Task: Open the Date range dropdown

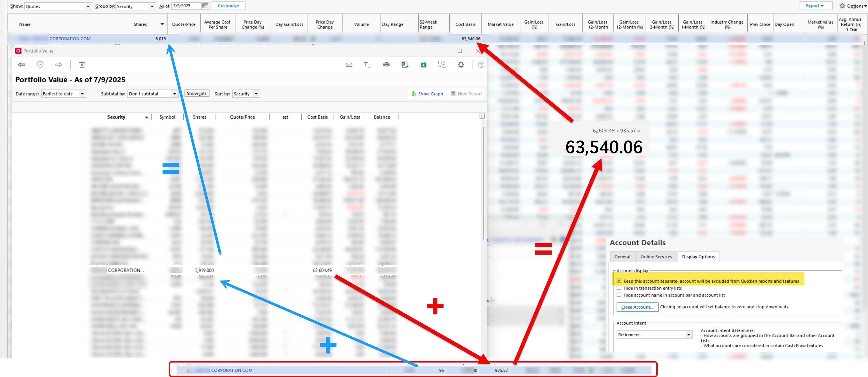Action: [x=82, y=94]
